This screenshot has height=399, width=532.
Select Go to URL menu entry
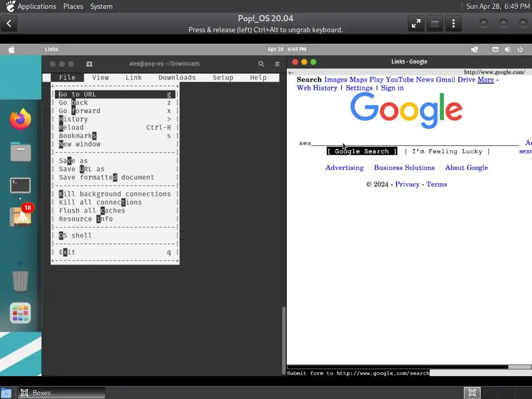tap(115, 95)
